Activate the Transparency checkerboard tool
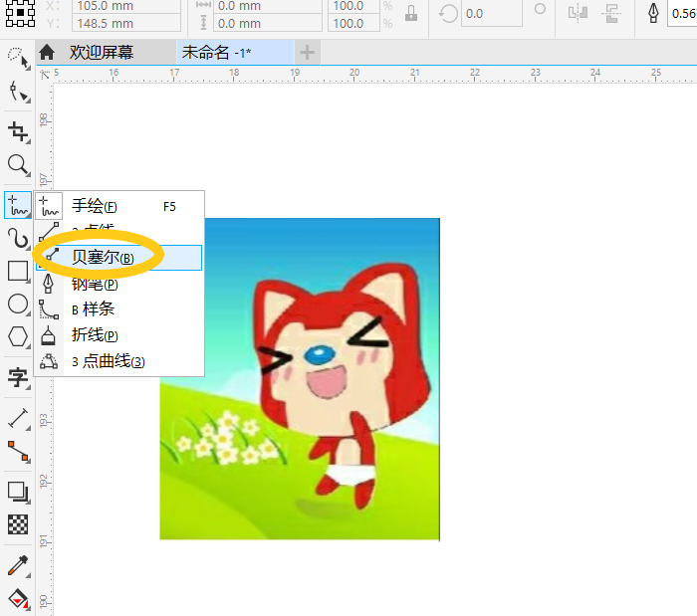This screenshot has height=616, width=697. 18,523
